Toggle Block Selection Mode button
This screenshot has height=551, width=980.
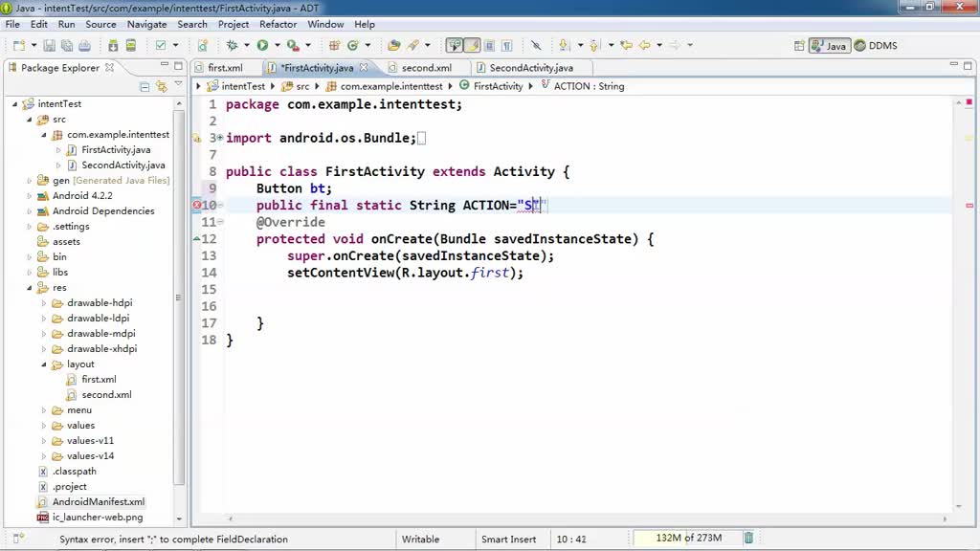click(x=489, y=46)
